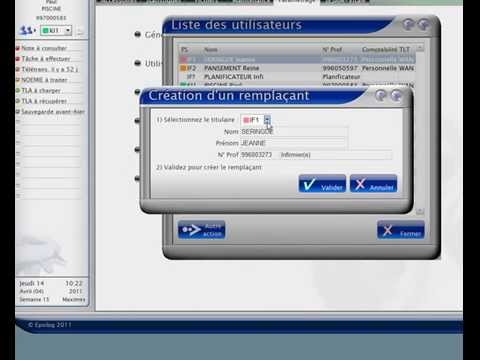
Task: Click second round icon in Création d'un remplaçant title
Action: [x=396, y=96]
